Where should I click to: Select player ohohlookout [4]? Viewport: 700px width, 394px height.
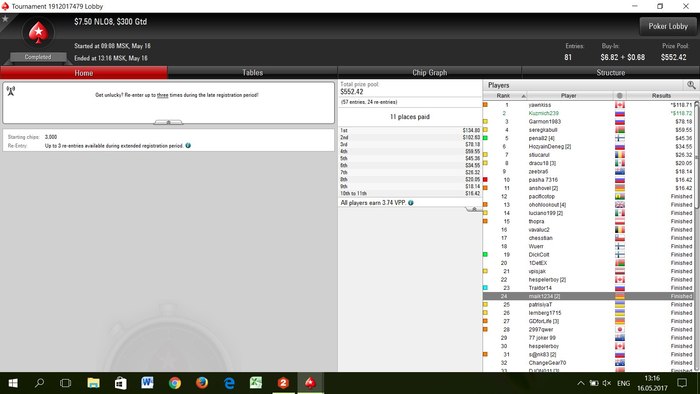click(588, 205)
